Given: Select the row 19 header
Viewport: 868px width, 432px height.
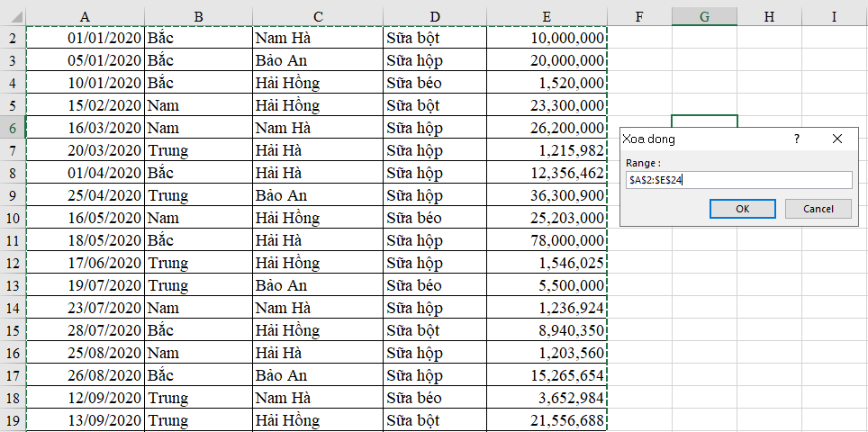Looking at the screenshot, I should pyautogui.click(x=13, y=420).
